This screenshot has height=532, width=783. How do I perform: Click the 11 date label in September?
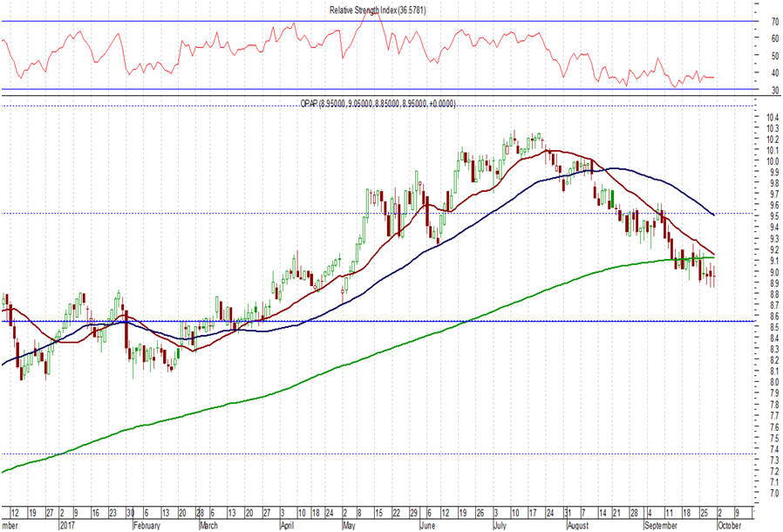click(x=670, y=513)
